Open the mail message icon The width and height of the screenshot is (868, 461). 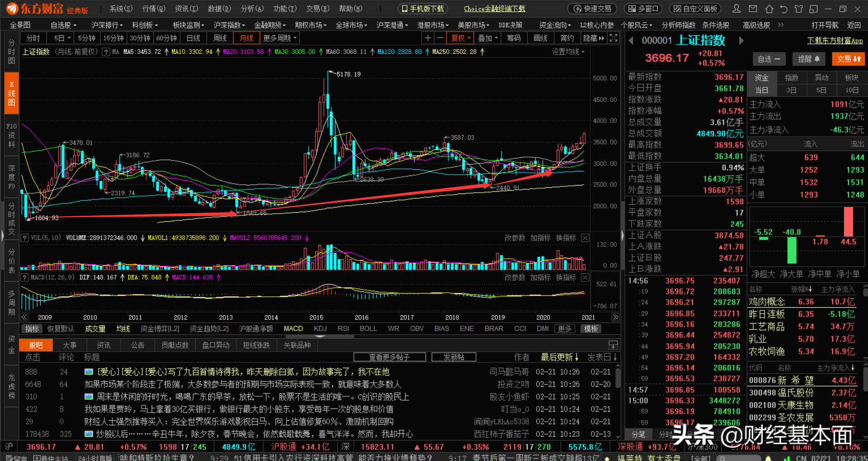coord(753,9)
